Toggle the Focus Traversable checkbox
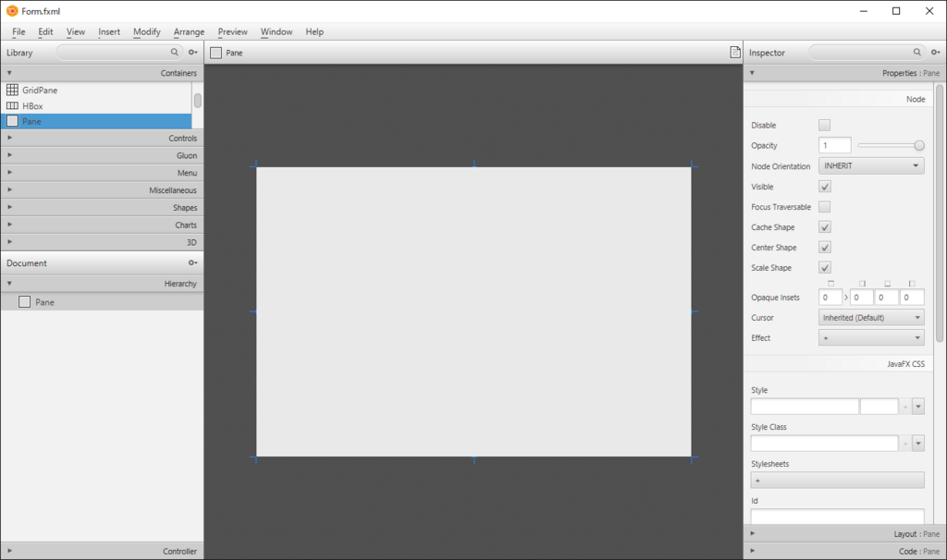Screen dimensions: 947x560 [x=824, y=207]
